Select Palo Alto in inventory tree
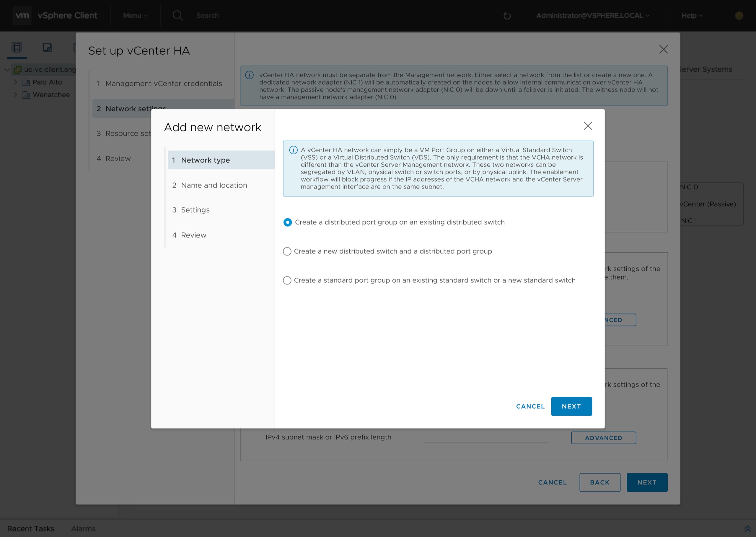Image resolution: width=756 pixels, height=537 pixels. pos(47,82)
